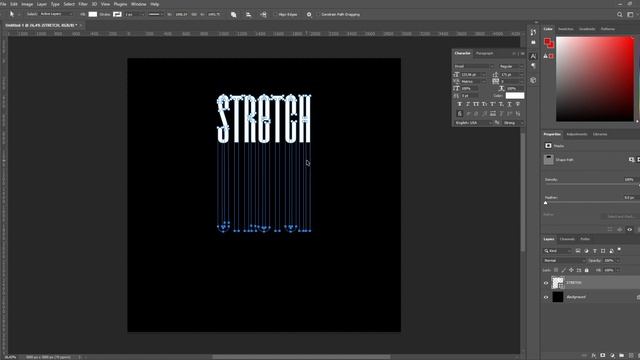Toggle Underline in Character panel
This screenshot has height=360, width=640.
pos(509,104)
